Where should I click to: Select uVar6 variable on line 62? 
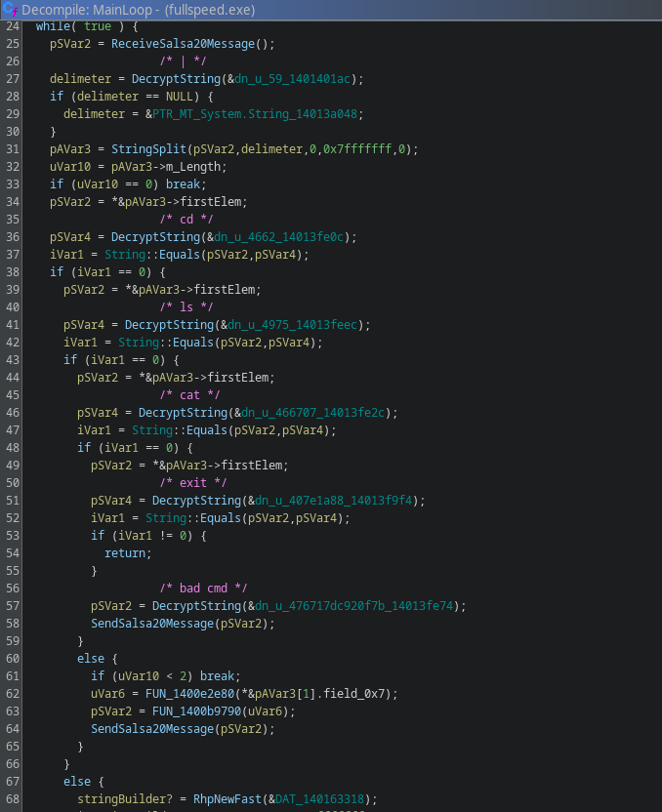click(x=107, y=695)
